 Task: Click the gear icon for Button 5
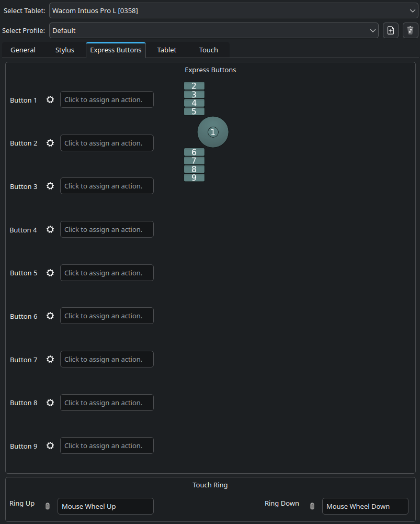pyautogui.click(x=50, y=273)
